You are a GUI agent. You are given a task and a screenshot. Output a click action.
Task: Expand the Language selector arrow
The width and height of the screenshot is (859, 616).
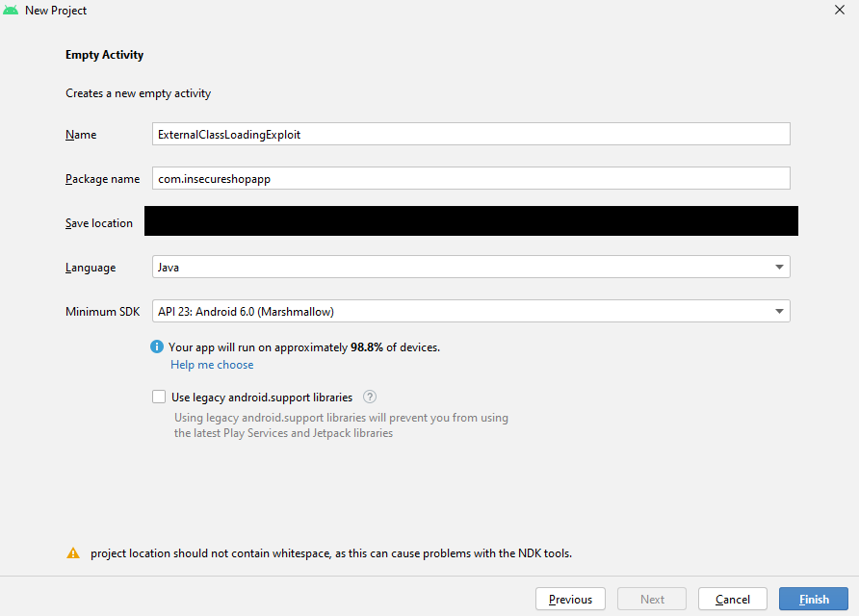779,267
